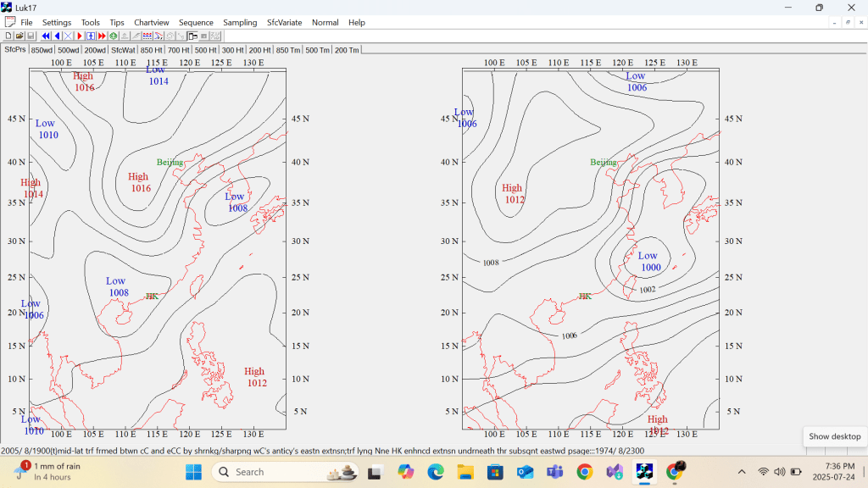Open the Windows Start menu
Image resolution: width=868 pixels, height=488 pixels.
point(192,472)
